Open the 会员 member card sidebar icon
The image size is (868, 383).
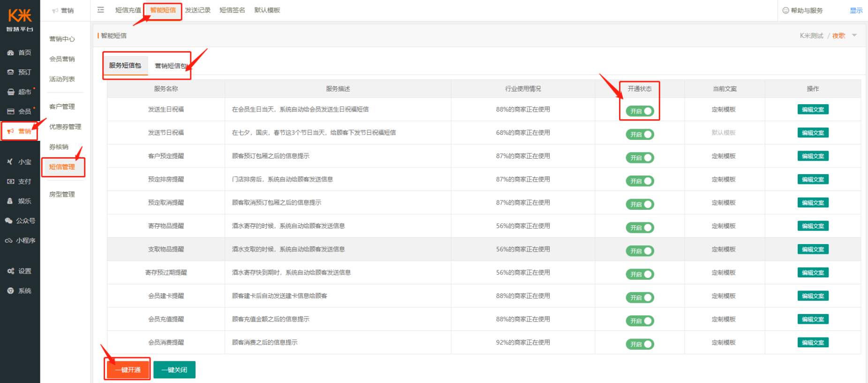(10, 112)
